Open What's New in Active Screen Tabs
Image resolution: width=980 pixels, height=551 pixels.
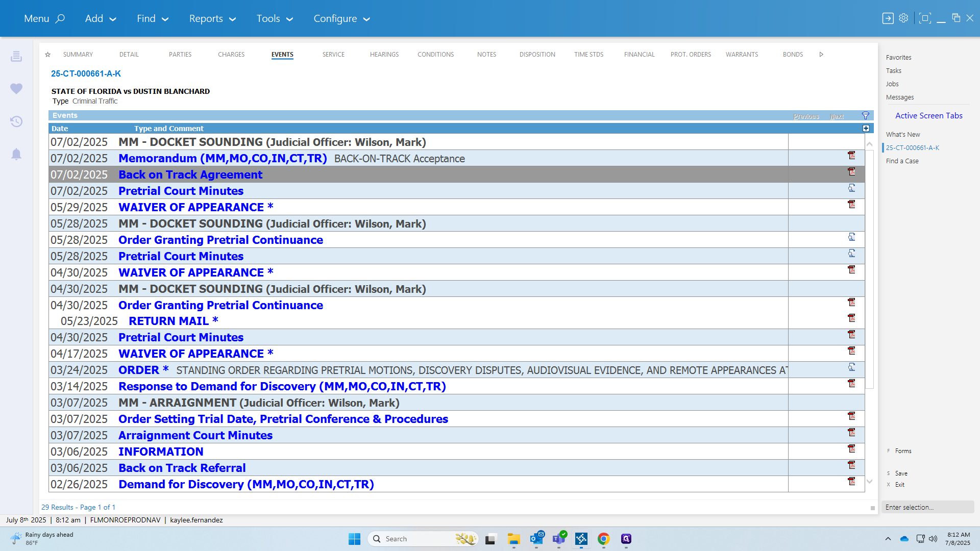click(903, 135)
